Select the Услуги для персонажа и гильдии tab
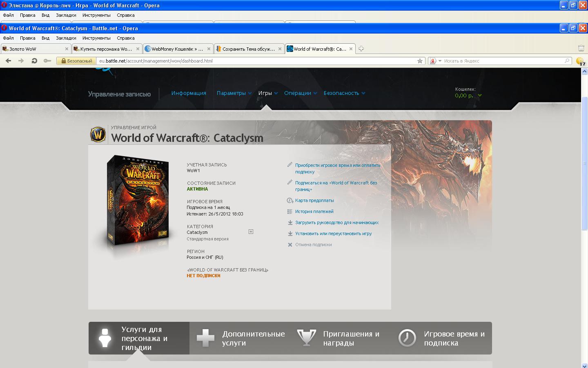 [139, 338]
